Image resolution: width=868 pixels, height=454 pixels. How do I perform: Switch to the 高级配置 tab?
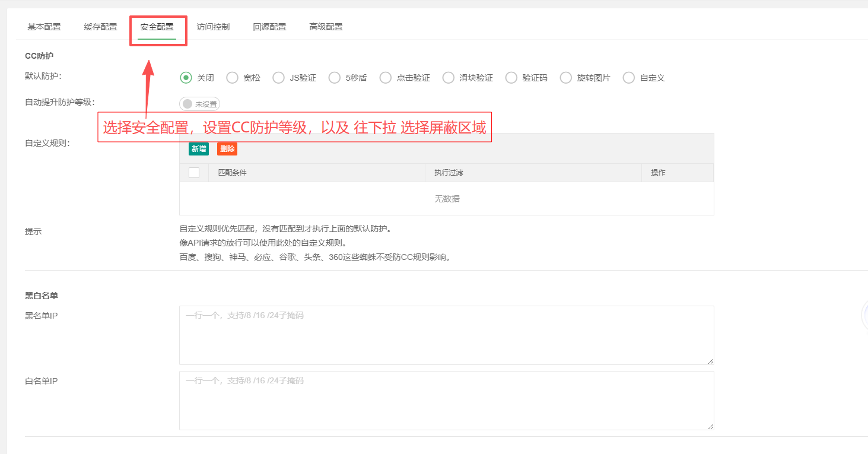326,27
